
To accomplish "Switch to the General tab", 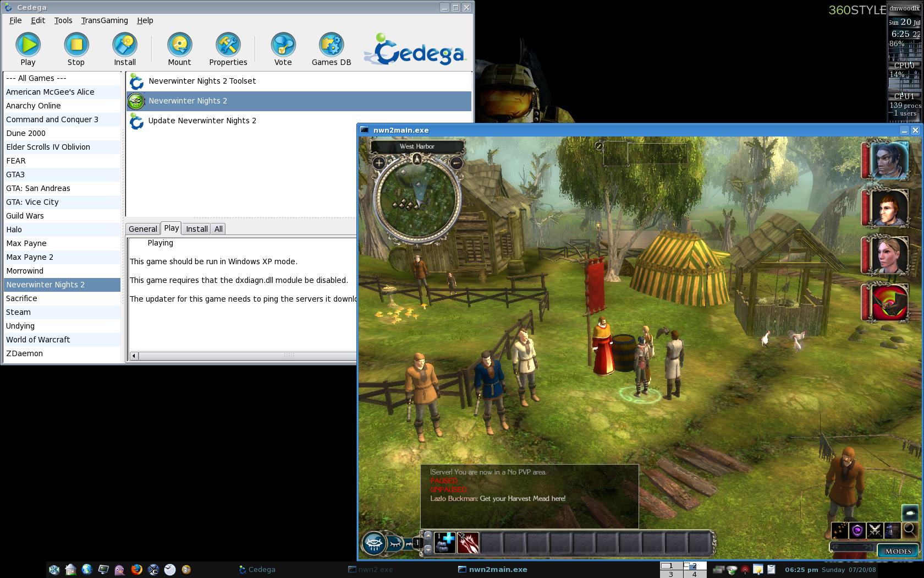I will click(x=143, y=229).
